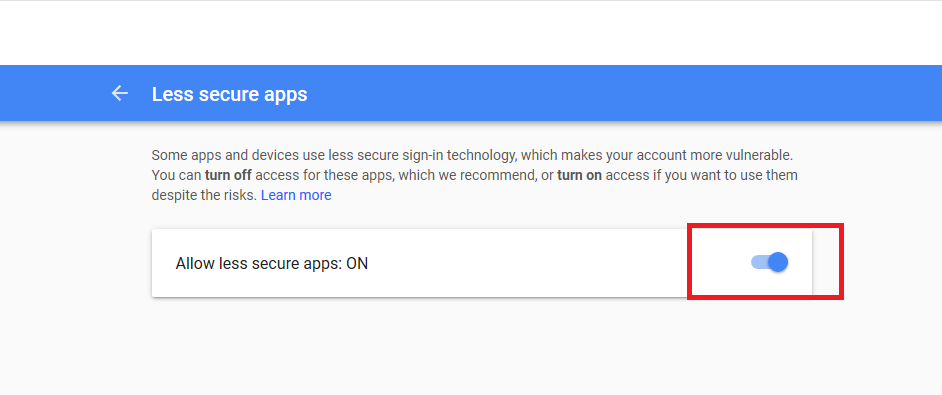Go back using the left arrow icon
942x395 pixels.
[x=120, y=93]
